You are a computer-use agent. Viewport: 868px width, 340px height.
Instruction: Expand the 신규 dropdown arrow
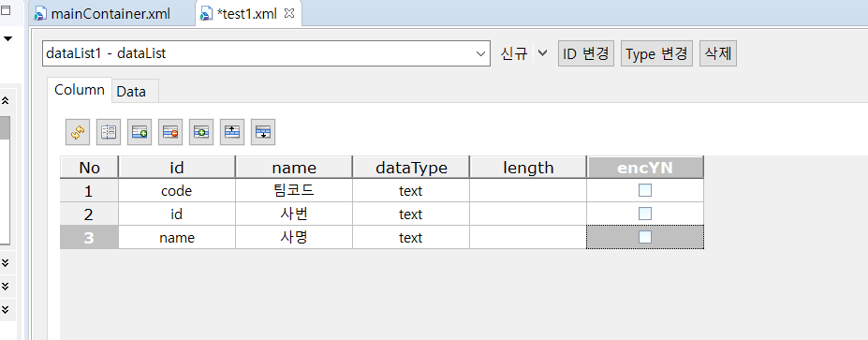(x=542, y=53)
